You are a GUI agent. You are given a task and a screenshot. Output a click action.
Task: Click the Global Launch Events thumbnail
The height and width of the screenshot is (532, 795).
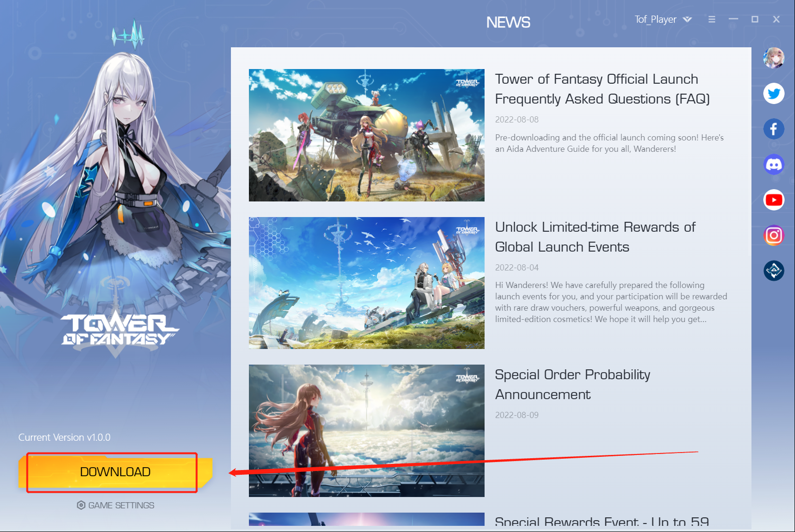(x=367, y=283)
